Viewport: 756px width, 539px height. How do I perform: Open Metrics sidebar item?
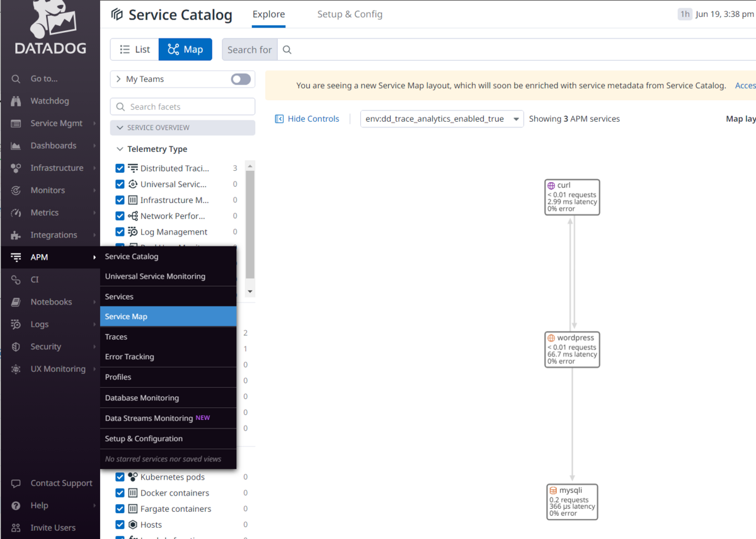(50, 213)
